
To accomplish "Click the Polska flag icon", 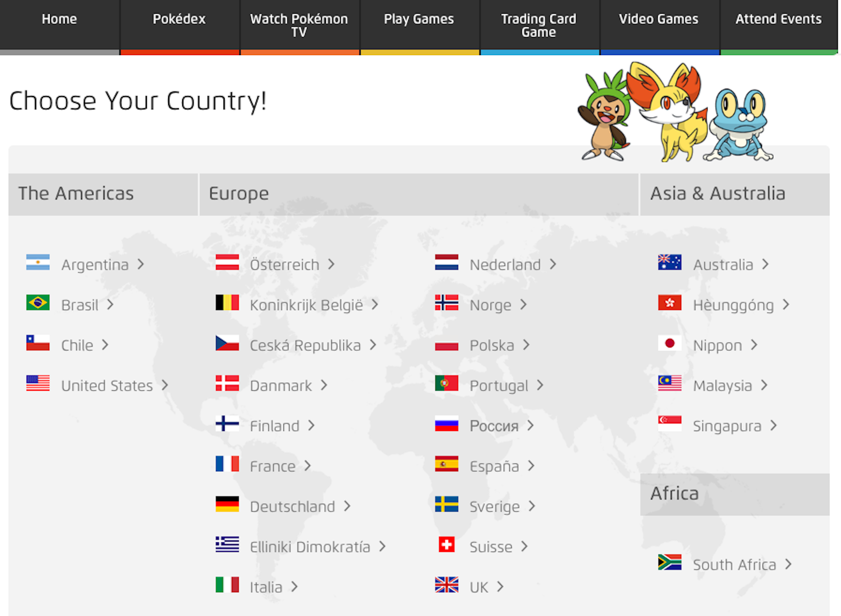I will [x=446, y=343].
